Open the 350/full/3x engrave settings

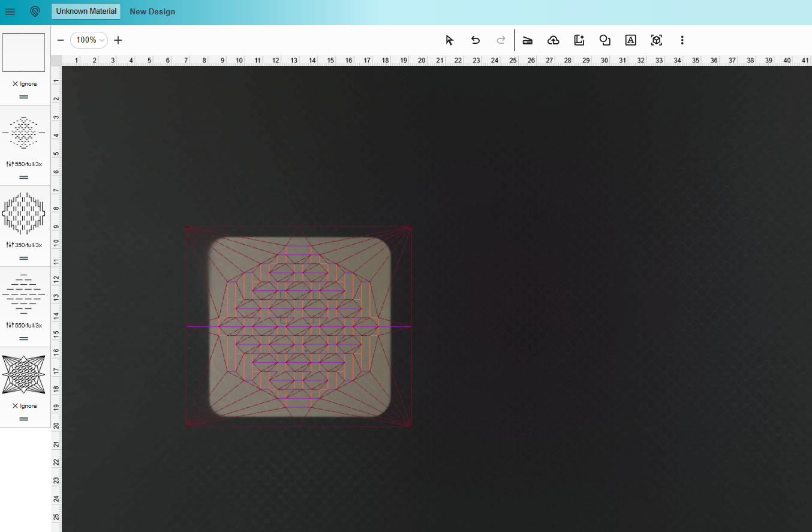pos(24,244)
